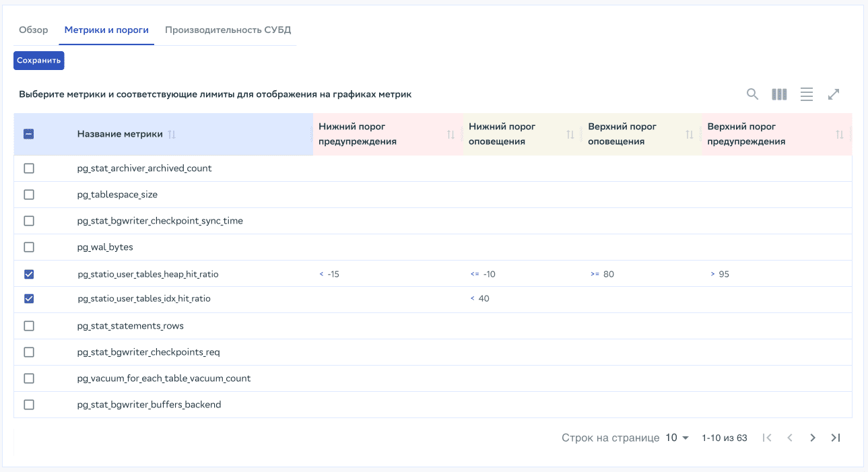Switch to the Обзор tab
The height and width of the screenshot is (472, 868).
34,30
